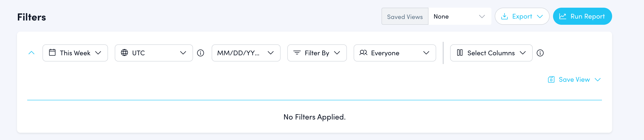
Task: Click the download icon inside the Export button
Action: [x=505, y=16]
